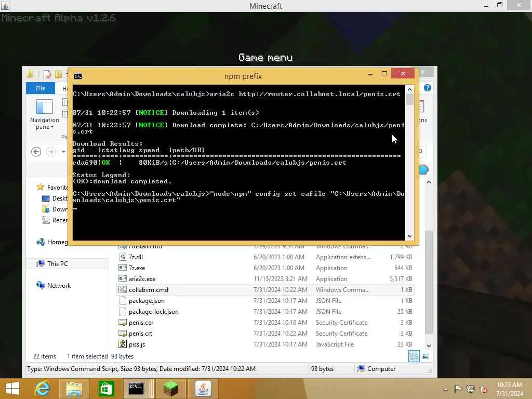Select Homegroup in the navigation pane
Viewport: 532px width, 399px height.
[x=52, y=242]
